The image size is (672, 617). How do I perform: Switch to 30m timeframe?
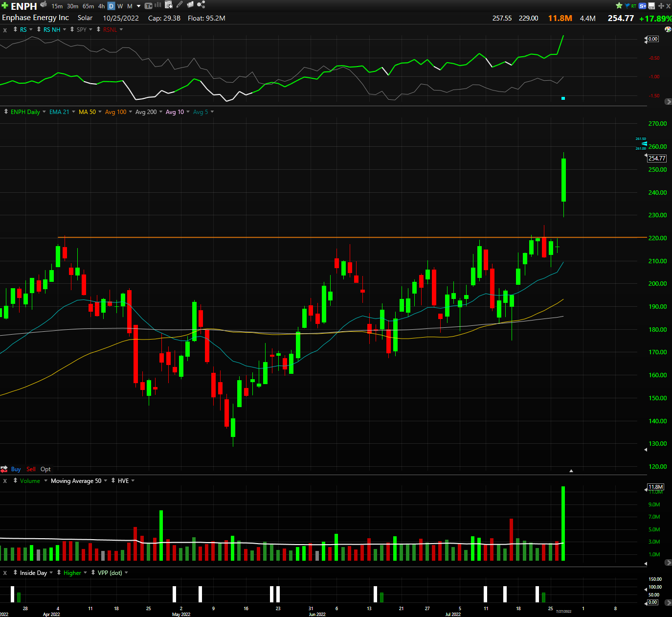pos(72,6)
